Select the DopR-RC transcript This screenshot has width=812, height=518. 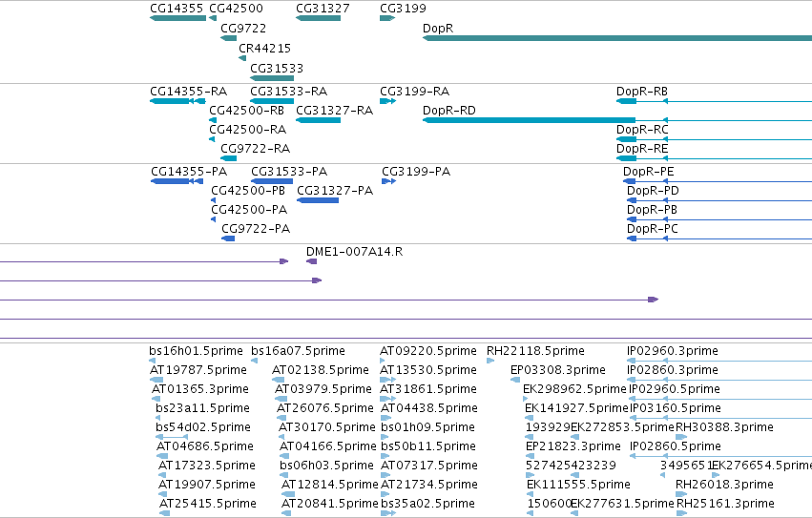714,139
